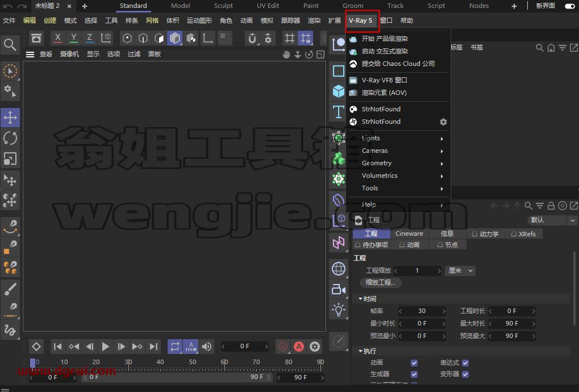The height and width of the screenshot is (392, 579).
Task: Select the Scale tool
Action: [10, 159]
